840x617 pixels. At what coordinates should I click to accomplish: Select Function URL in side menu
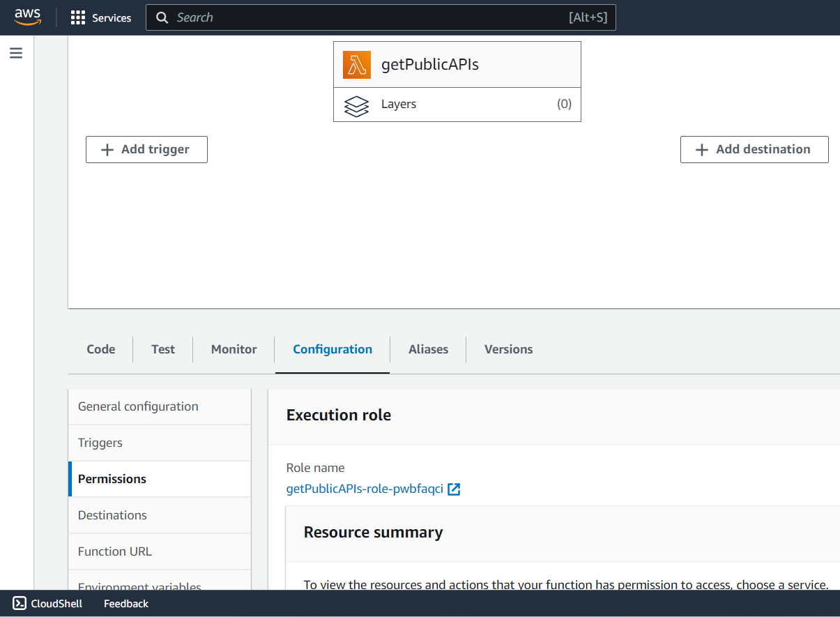tap(115, 551)
